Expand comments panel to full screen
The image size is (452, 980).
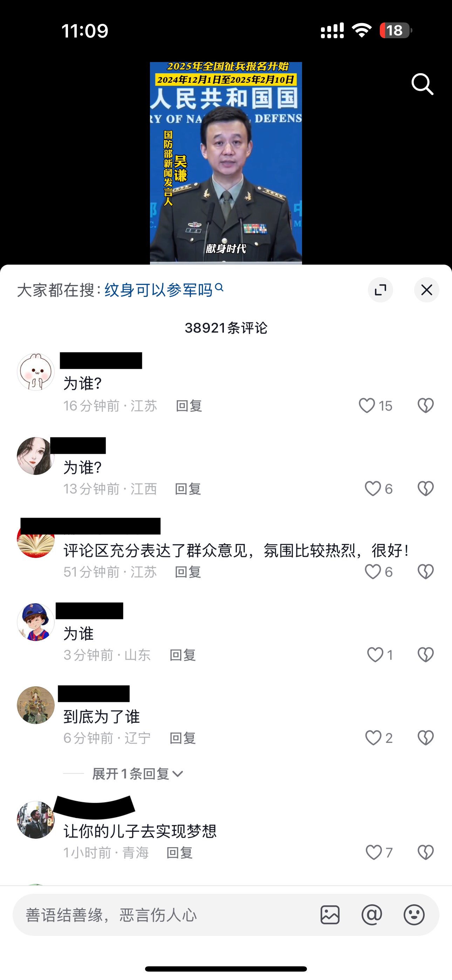tap(381, 290)
